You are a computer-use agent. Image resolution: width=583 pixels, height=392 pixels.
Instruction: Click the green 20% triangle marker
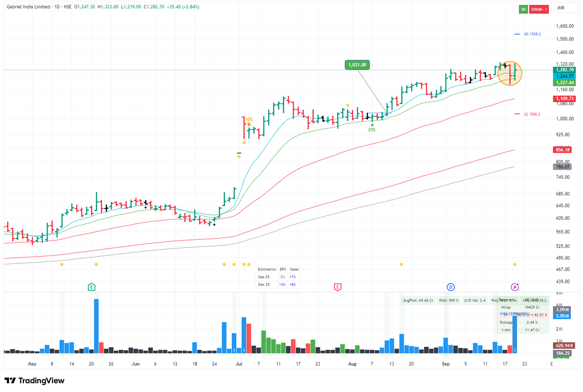click(x=372, y=125)
